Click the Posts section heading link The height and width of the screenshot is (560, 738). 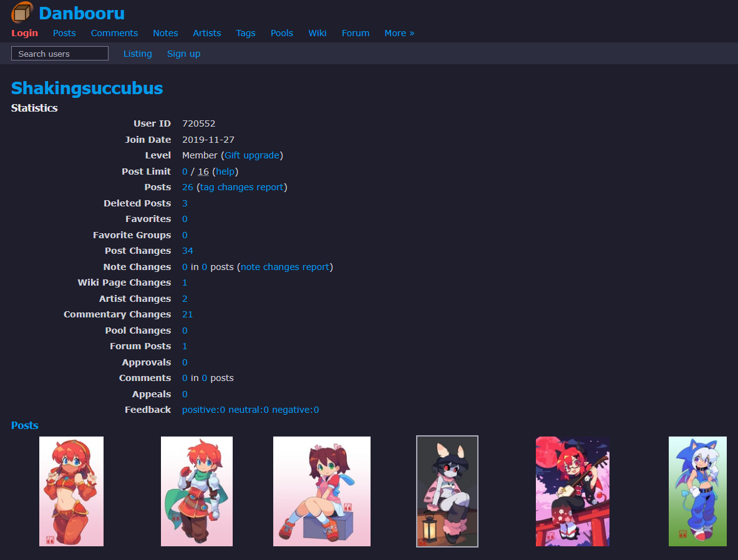tap(25, 425)
